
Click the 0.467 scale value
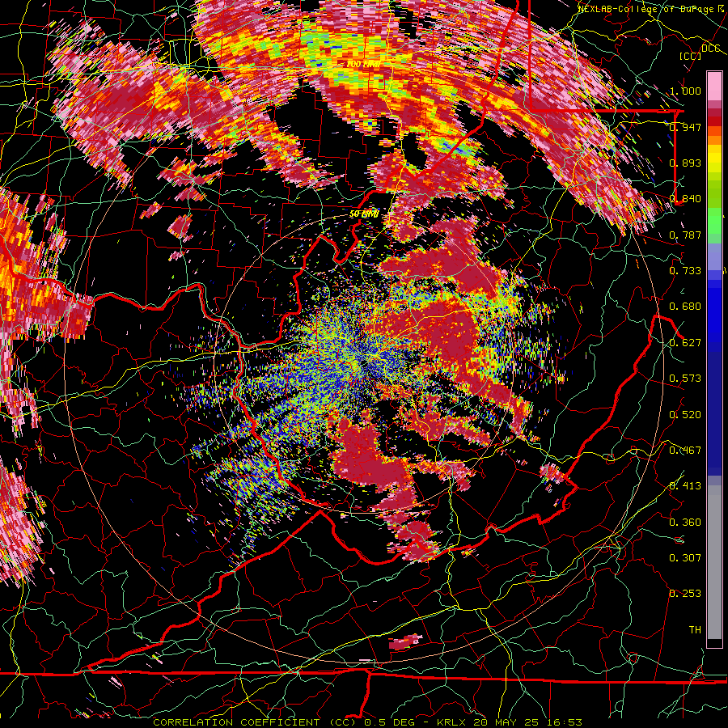pyautogui.click(x=685, y=451)
